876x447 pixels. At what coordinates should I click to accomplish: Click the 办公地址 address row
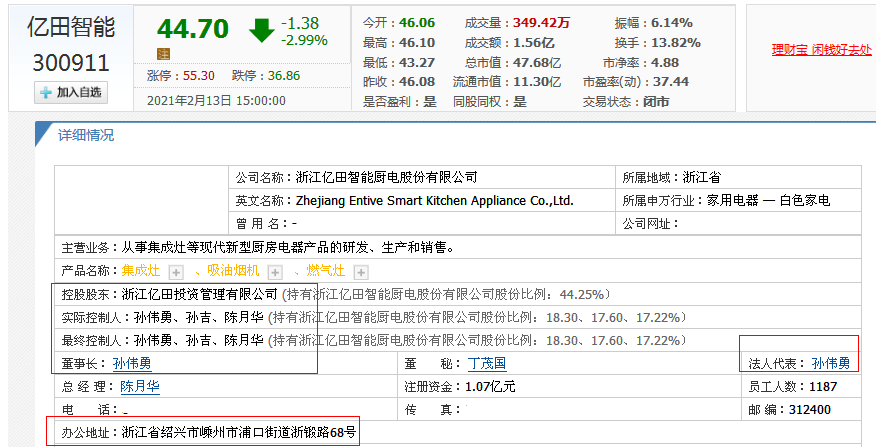(x=458, y=432)
